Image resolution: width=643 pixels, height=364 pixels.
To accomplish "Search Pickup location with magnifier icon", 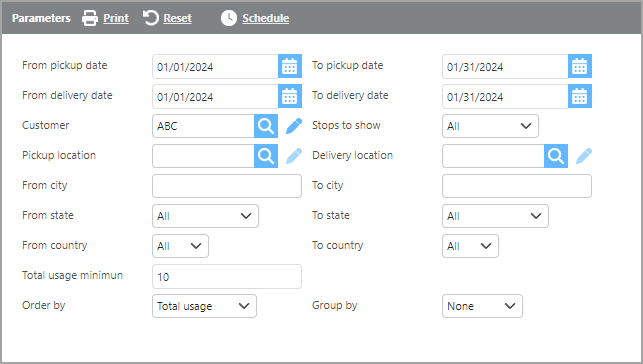I will click(266, 156).
